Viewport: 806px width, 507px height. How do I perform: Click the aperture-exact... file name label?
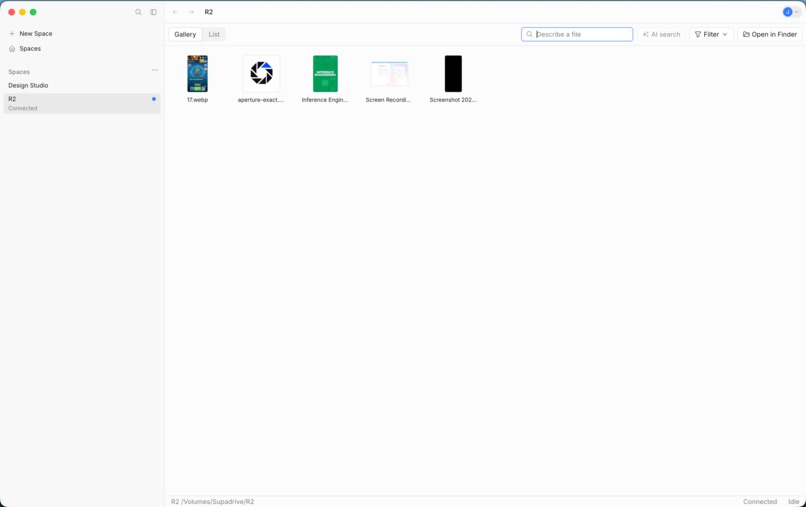pos(261,100)
